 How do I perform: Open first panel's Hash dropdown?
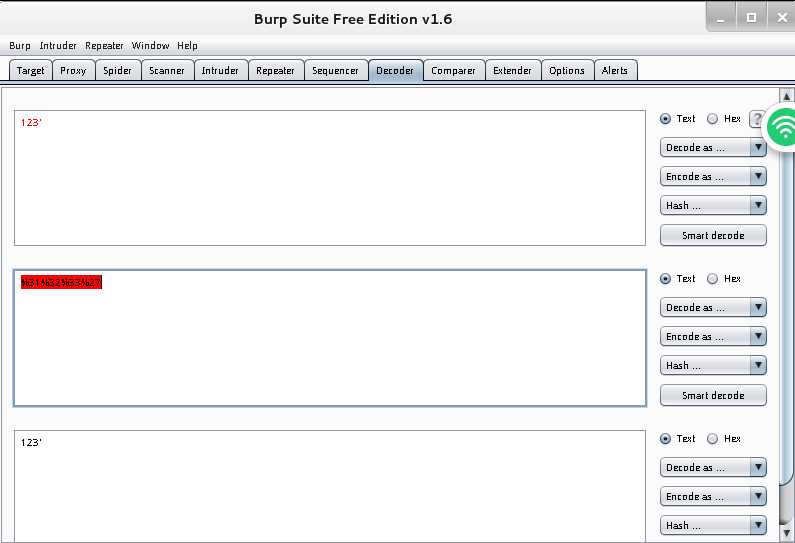(713, 205)
